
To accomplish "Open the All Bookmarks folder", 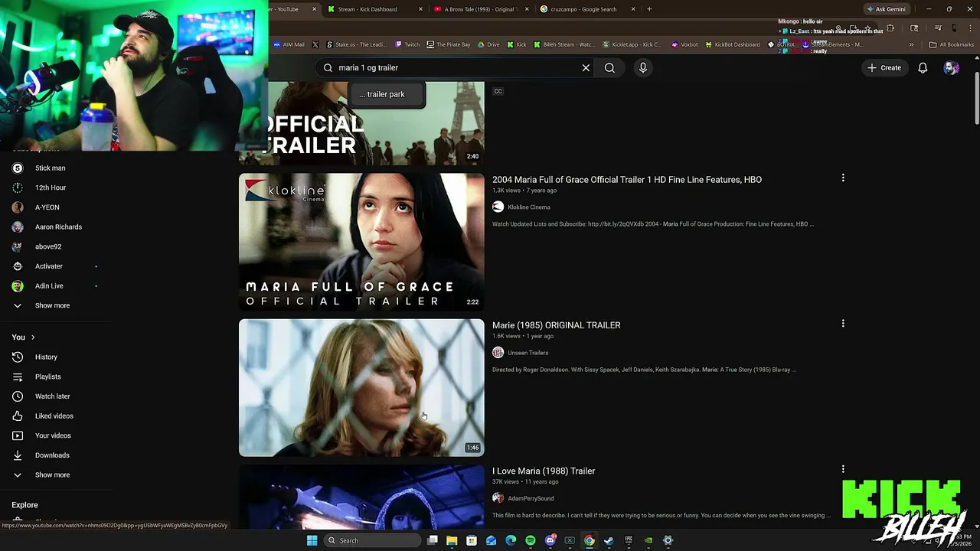I will point(951,44).
